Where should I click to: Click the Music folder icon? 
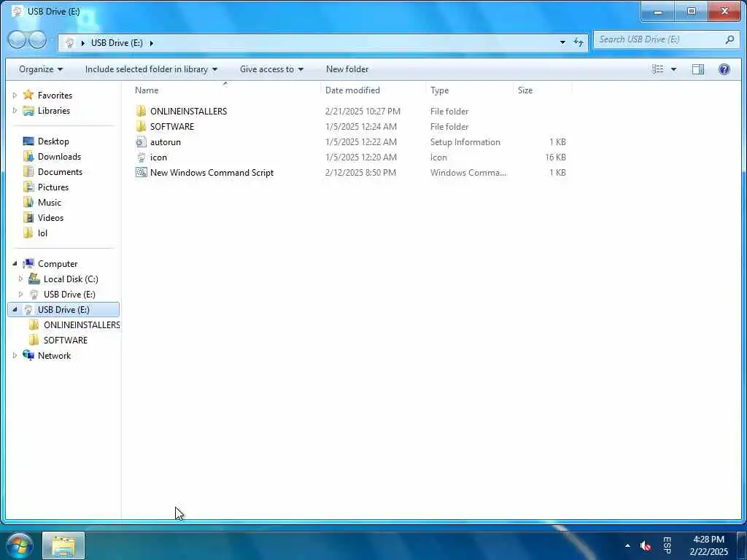point(28,202)
